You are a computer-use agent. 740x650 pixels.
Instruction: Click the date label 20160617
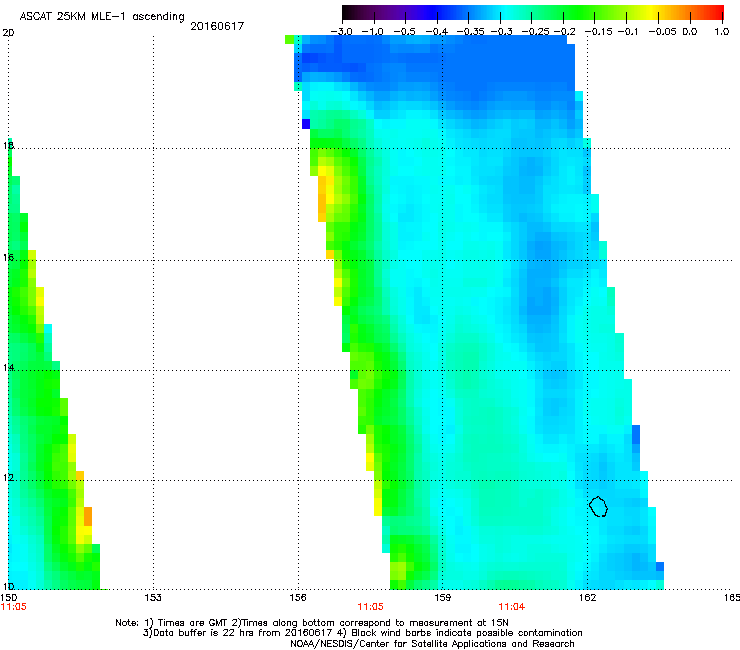tap(217, 26)
